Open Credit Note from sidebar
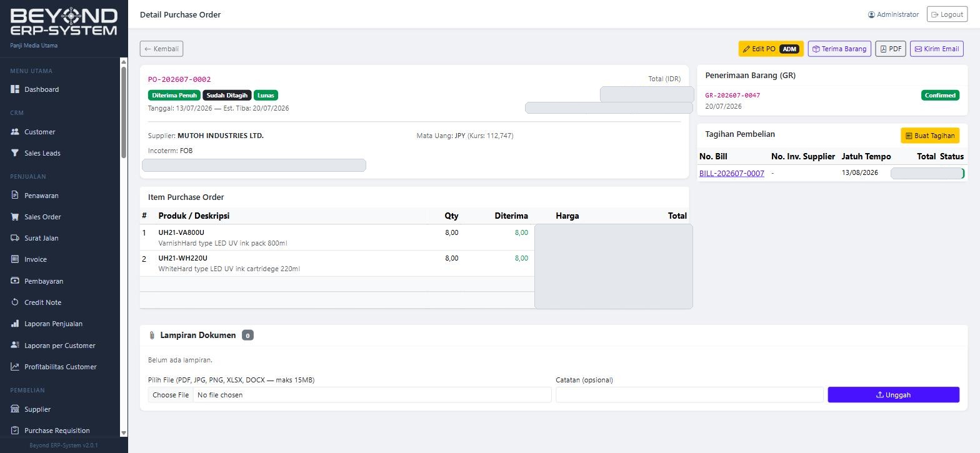The width and height of the screenshot is (980, 453). point(60,302)
